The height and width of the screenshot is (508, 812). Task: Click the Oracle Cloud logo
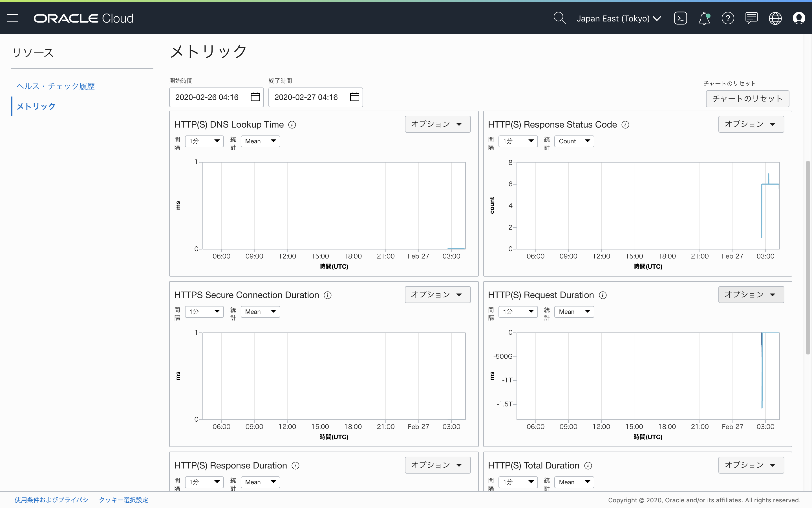[x=83, y=18]
